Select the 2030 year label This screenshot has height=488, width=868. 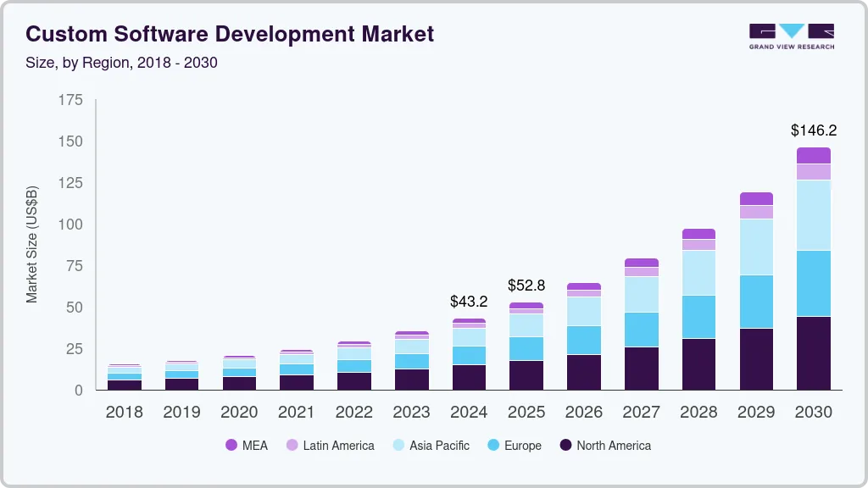813,413
